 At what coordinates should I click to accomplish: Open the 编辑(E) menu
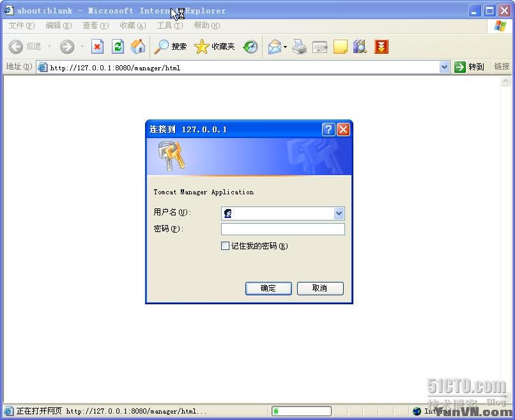point(58,26)
